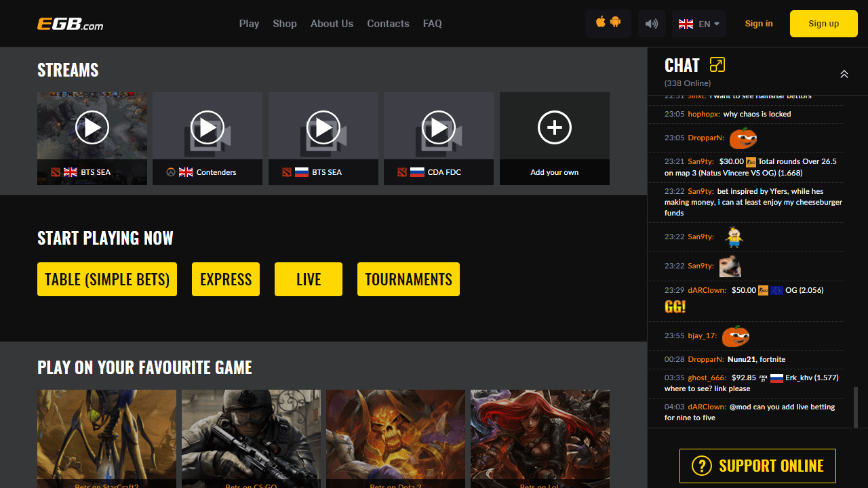Play the Contenders Overwatch stream

[x=208, y=127]
